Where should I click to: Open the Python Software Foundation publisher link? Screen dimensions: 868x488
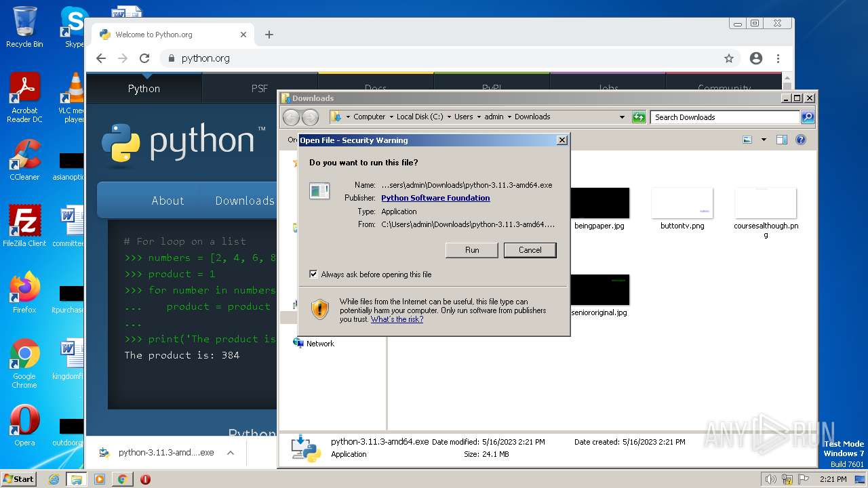pos(435,198)
